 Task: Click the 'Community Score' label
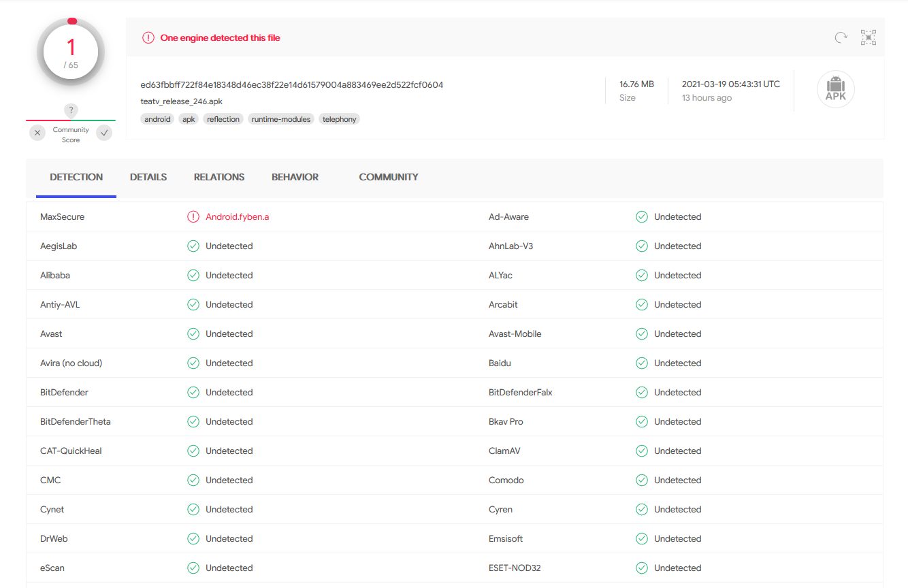point(71,135)
